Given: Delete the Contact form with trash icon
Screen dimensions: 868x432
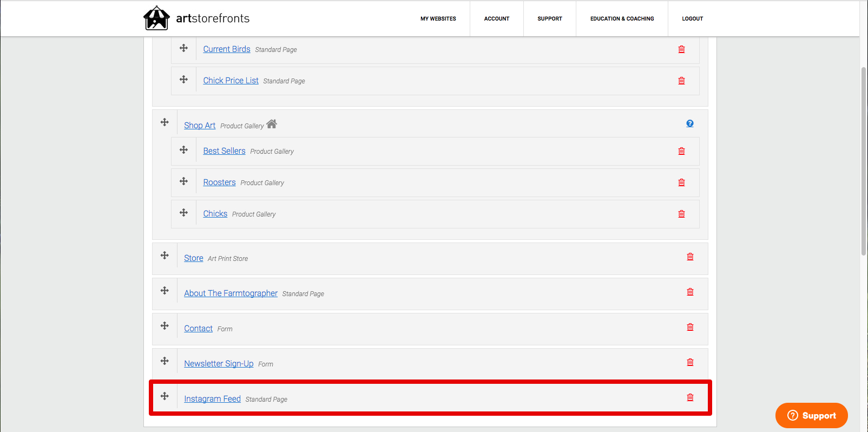Looking at the screenshot, I should tap(690, 327).
